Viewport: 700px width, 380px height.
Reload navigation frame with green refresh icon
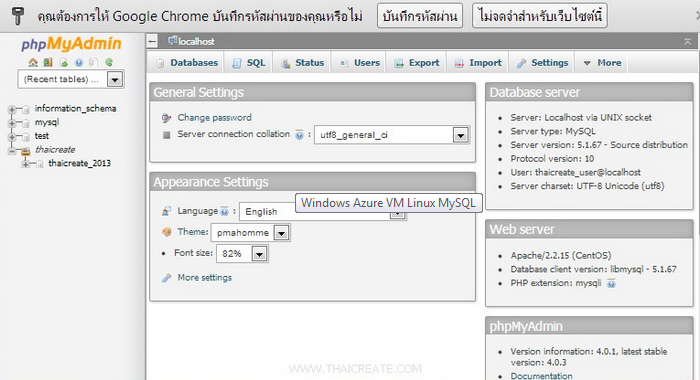pos(109,63)
